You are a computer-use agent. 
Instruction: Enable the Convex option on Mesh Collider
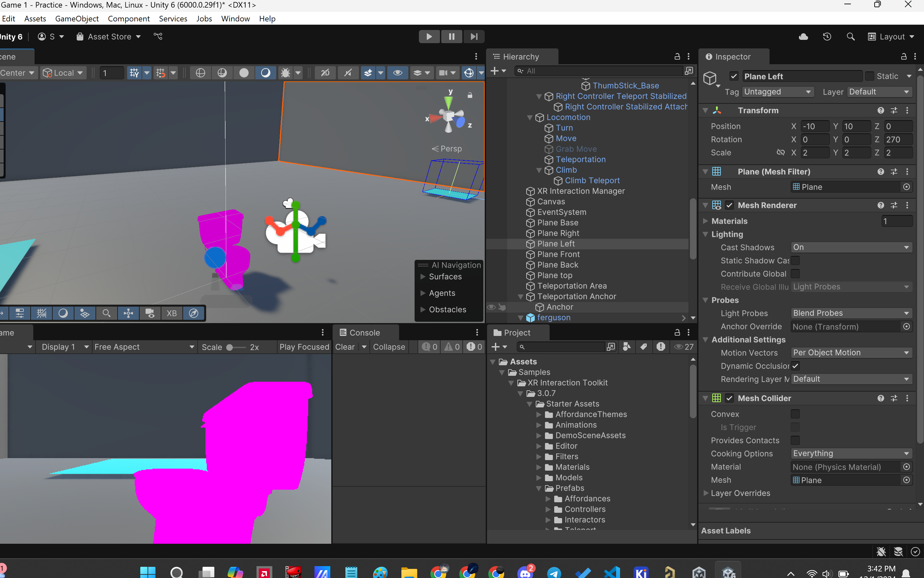tap(796, 414)
